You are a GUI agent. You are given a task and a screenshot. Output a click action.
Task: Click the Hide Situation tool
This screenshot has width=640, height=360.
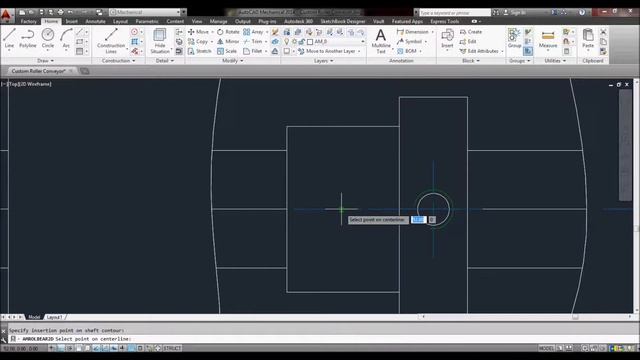click(160, 41)
